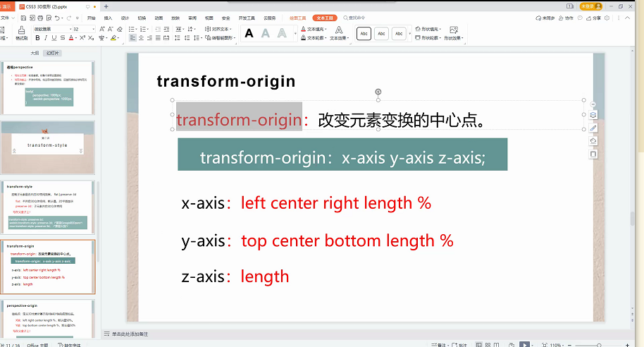This screenshot has height=347, width=644.
Task: Click the superscript X² icon
Action: (82, 38)
